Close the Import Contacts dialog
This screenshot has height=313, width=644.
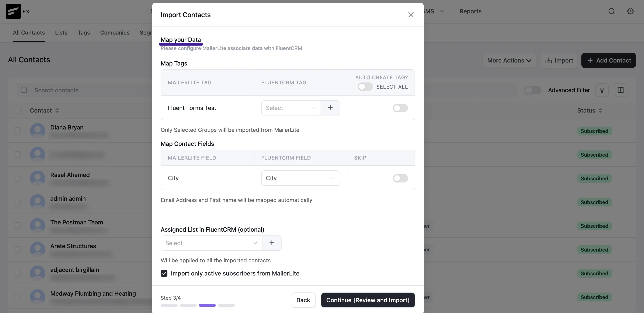(411, 15)
